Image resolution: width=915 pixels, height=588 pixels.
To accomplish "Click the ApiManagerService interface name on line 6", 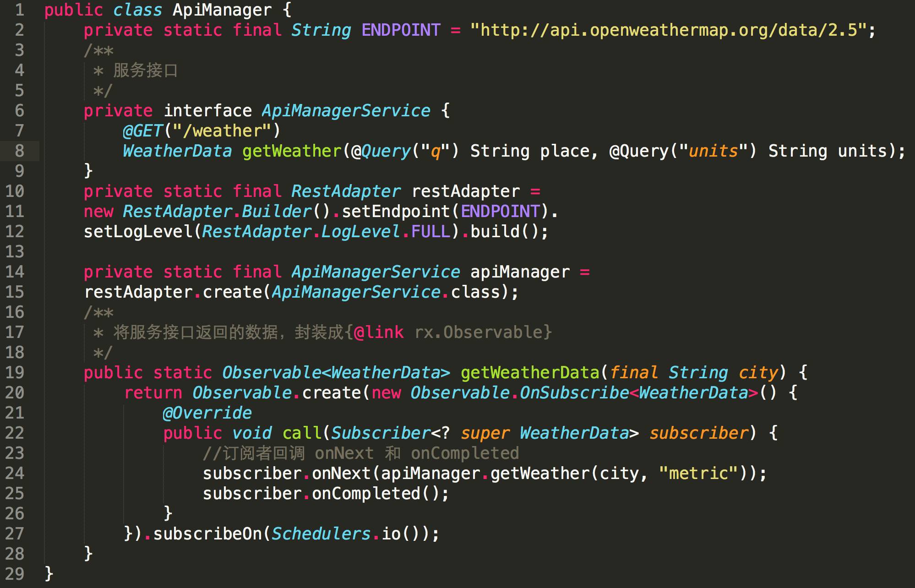I will [x=346, y=111].
